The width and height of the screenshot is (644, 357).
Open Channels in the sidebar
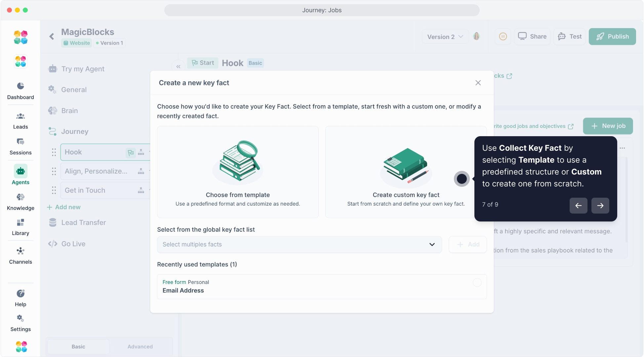click(x=20, y=251)
